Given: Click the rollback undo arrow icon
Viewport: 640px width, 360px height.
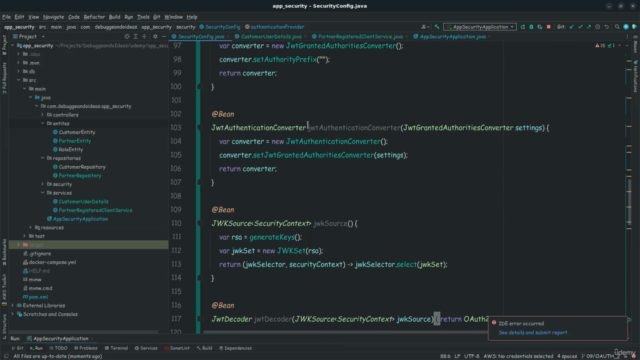Looking at the screenshot, I should click(x=607, y=27).
